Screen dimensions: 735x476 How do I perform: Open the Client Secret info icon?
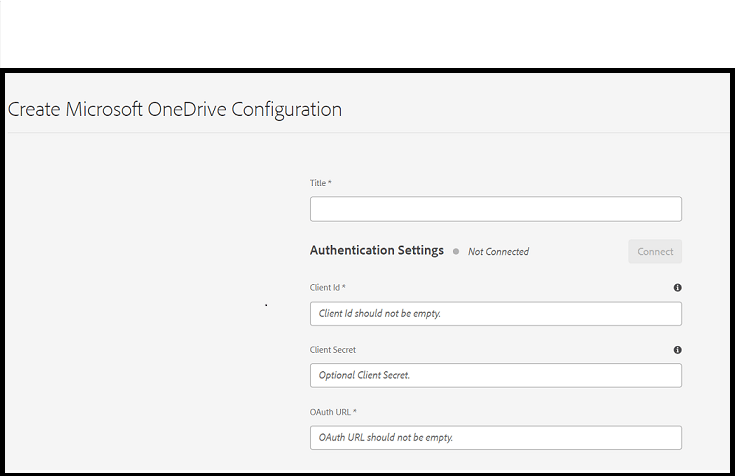(x=677, y=350)
